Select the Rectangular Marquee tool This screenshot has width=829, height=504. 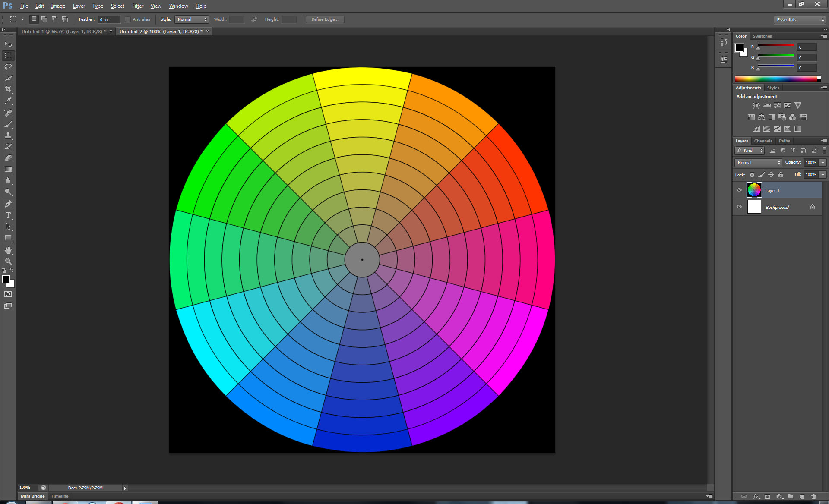8,55
